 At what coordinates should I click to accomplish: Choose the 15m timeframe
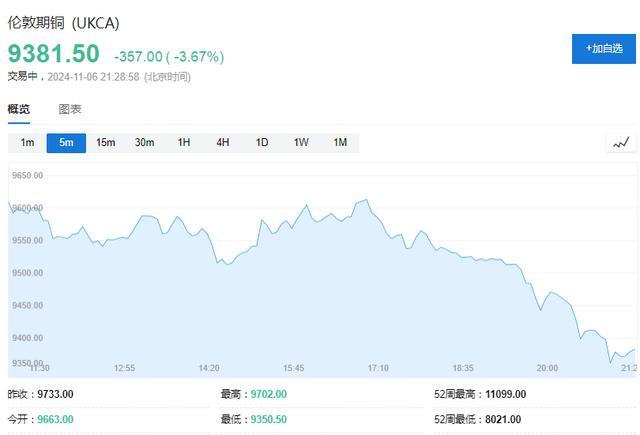tap(105, 143)
